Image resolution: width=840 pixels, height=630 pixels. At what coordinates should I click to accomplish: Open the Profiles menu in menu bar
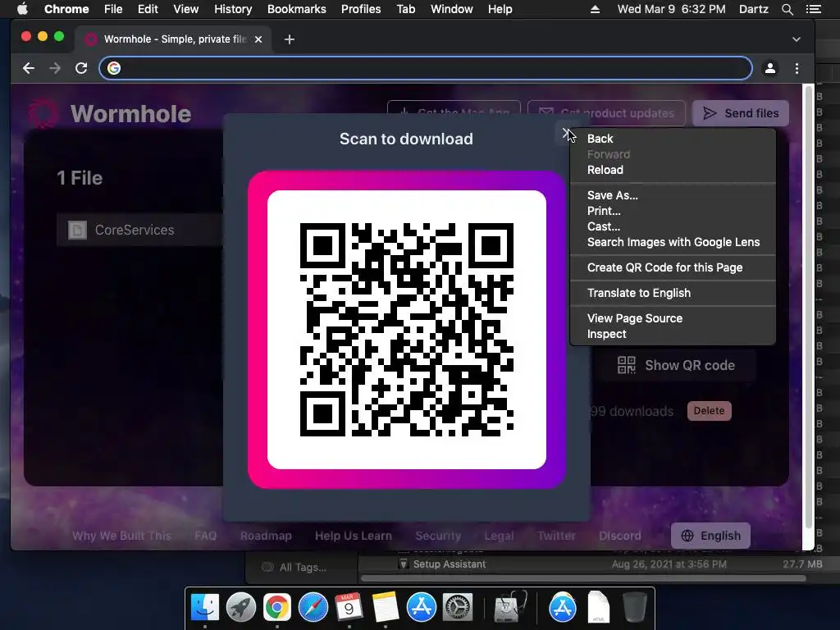click(x=361, y=9)
